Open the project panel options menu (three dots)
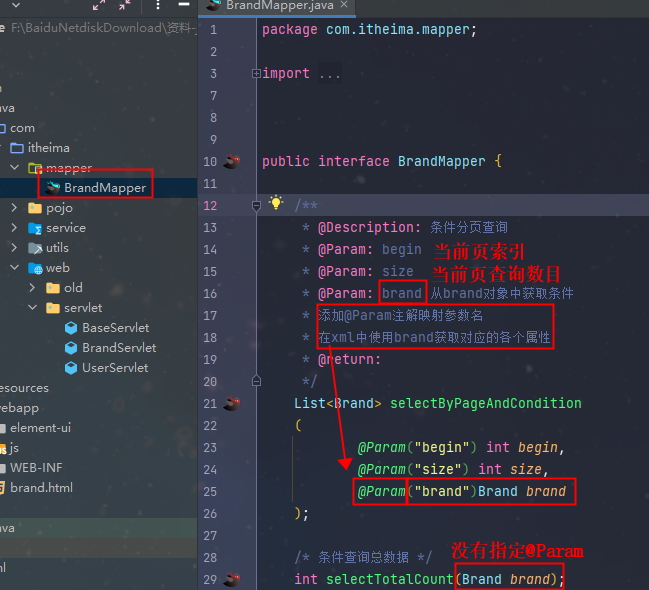Screen dimensions: 649x590 [158, 5]
